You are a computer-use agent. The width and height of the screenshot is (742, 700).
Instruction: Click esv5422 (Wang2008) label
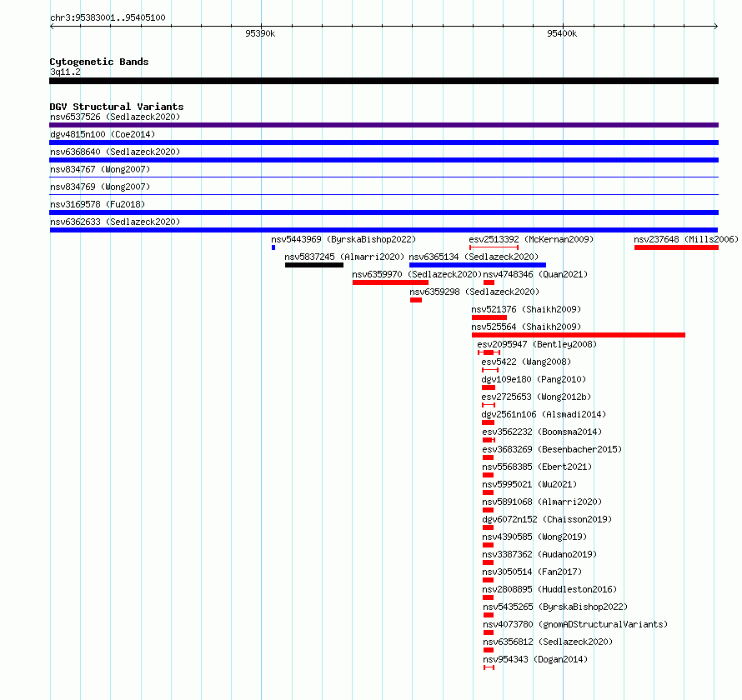click(526, 362)
